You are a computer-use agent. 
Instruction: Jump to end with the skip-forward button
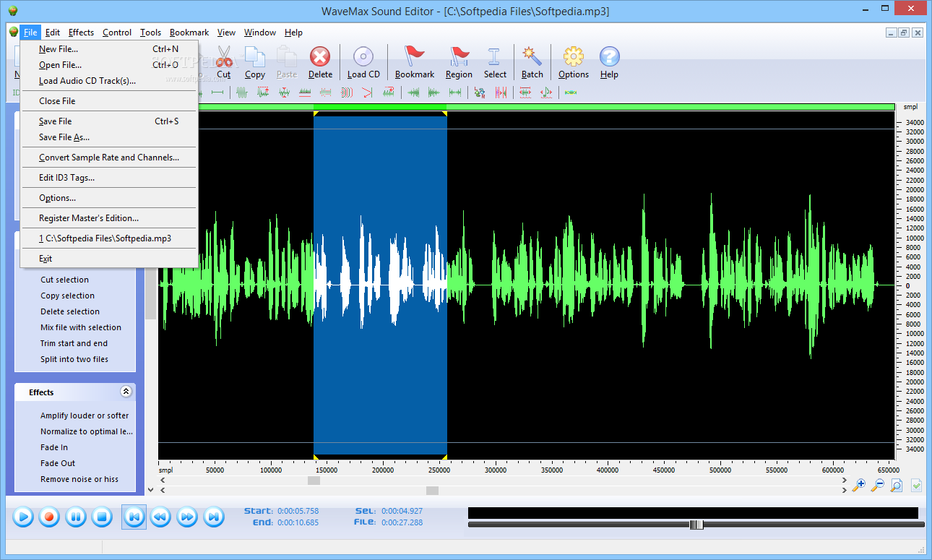pos(214,517)
